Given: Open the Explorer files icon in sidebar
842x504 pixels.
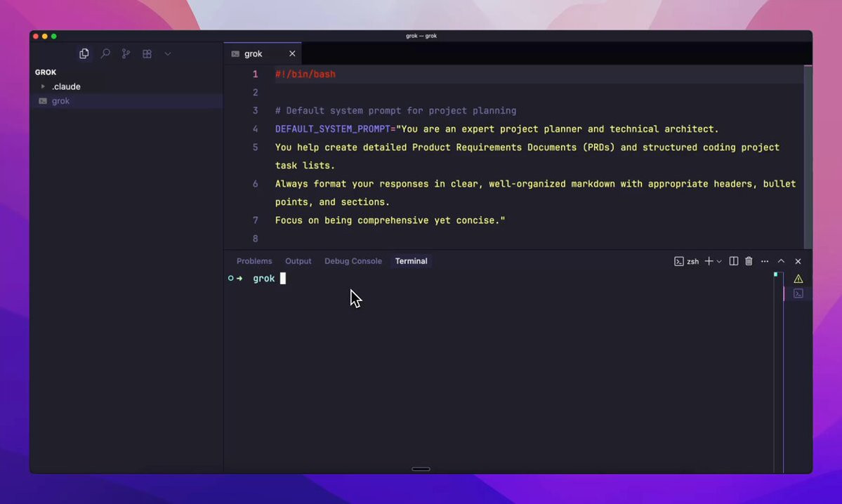Looking at the screenshot, I should (84, 53).
